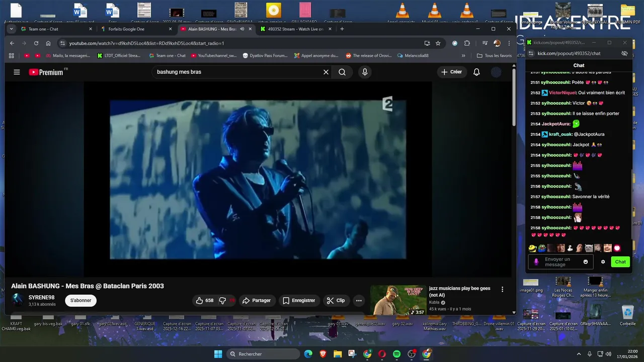Open LTDT_Officiel Stream bookmark
The image size is (644, 362).
[119, 56]
